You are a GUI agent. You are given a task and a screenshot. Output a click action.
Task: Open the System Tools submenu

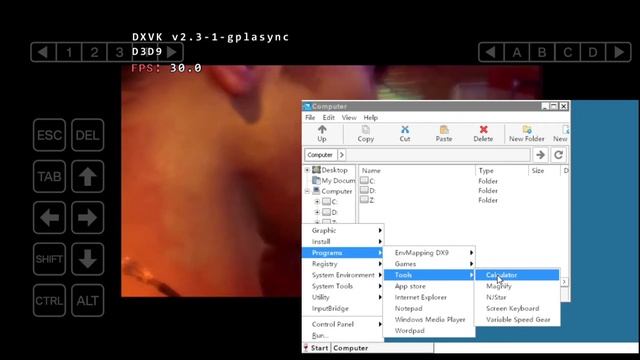(343, 286)
